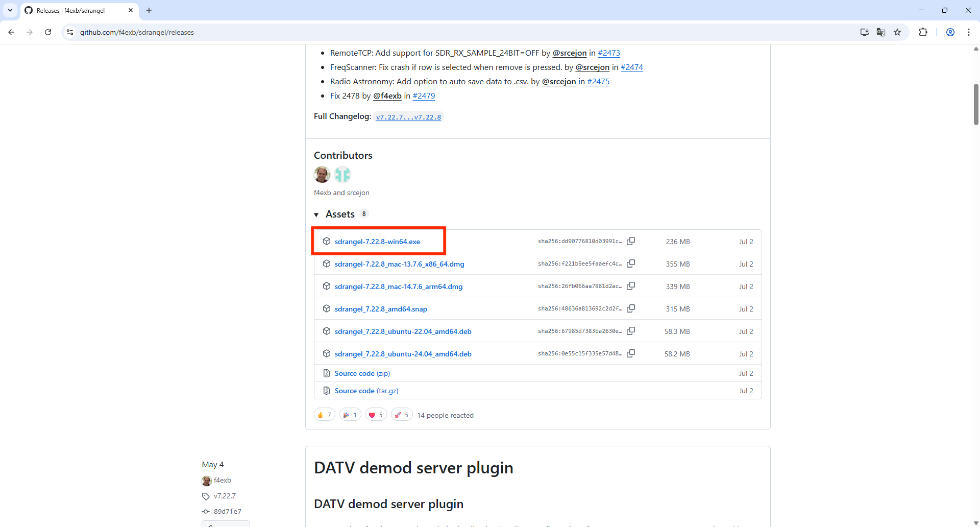
Task: Copy SHA256 hash for amd64.snap asset
Action: click(x=631, y=308)
